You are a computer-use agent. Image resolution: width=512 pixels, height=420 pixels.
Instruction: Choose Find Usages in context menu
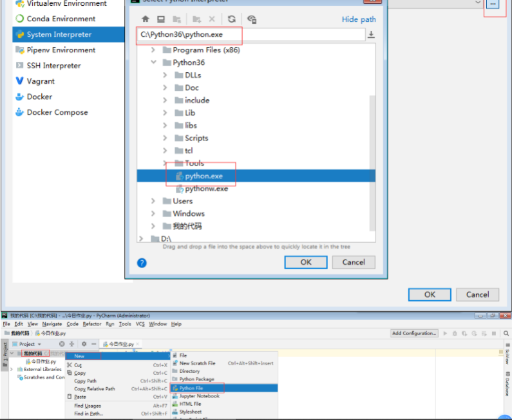pyautogui.click(x=117, y=406)
